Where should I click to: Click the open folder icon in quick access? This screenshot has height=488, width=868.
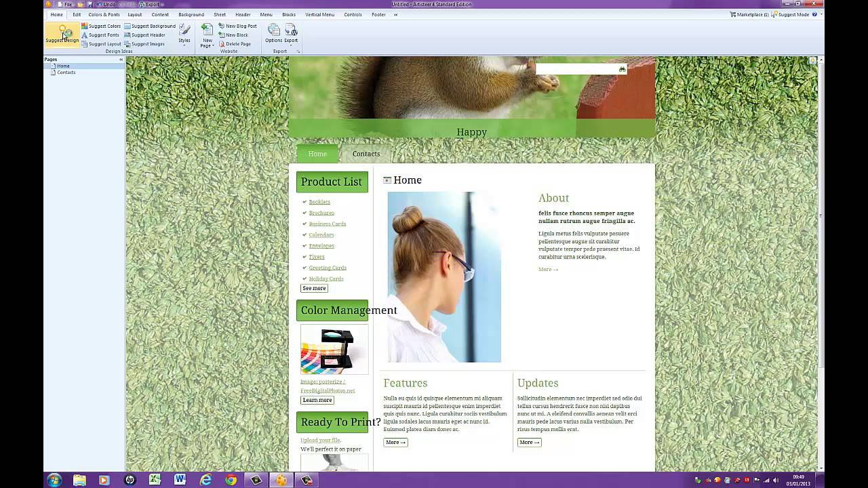[x=81, y=4]
